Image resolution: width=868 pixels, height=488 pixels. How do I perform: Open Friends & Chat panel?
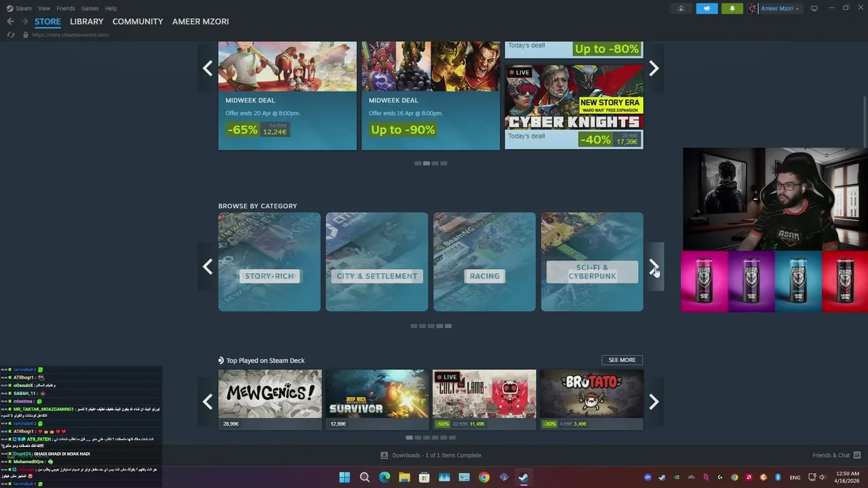coord(836,455)
